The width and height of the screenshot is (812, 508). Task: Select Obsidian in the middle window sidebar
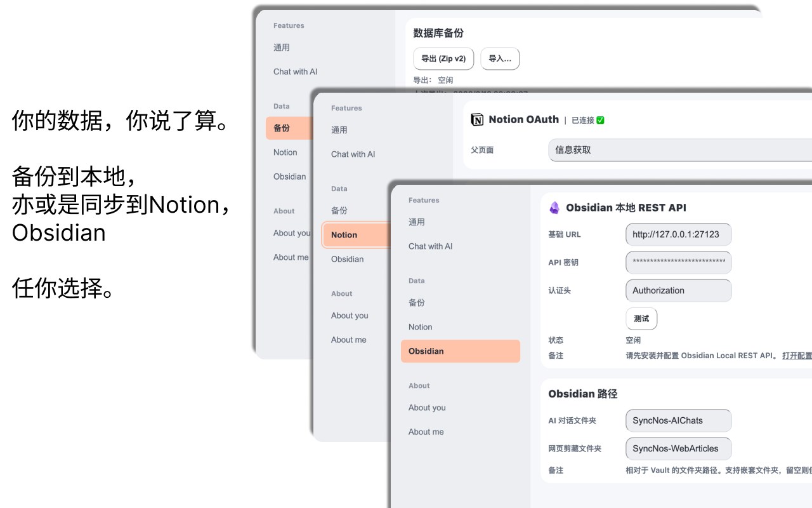[x=348, y=259]
